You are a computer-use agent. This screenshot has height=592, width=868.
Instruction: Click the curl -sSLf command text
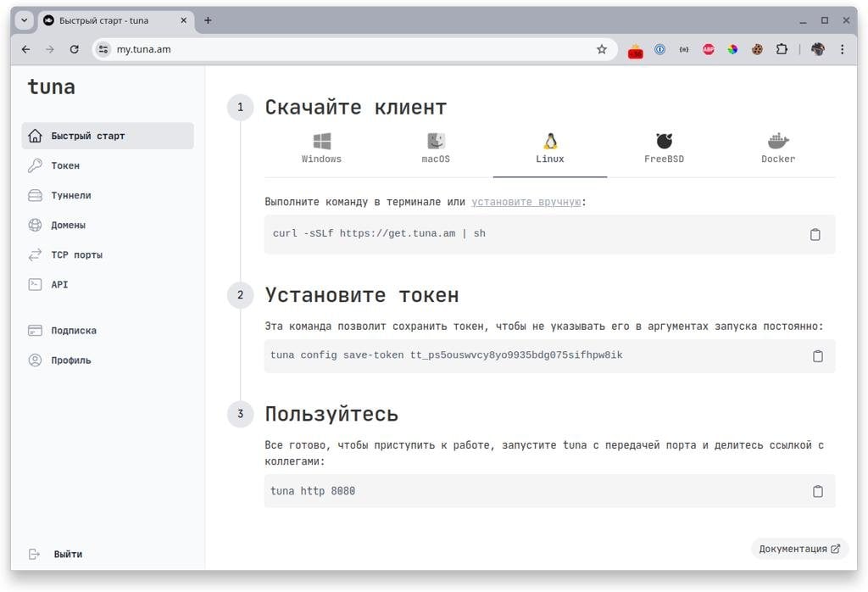point(379,234)
